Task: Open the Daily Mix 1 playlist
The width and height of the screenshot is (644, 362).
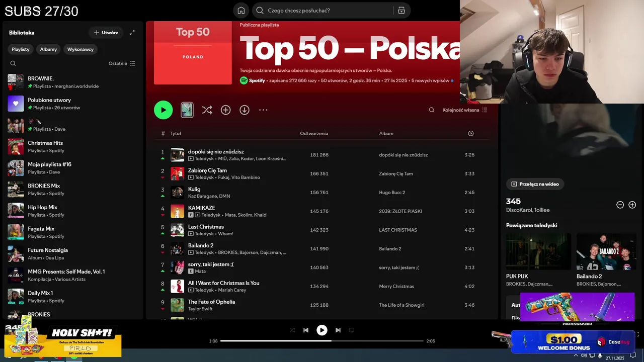Action: coord(73,297)
